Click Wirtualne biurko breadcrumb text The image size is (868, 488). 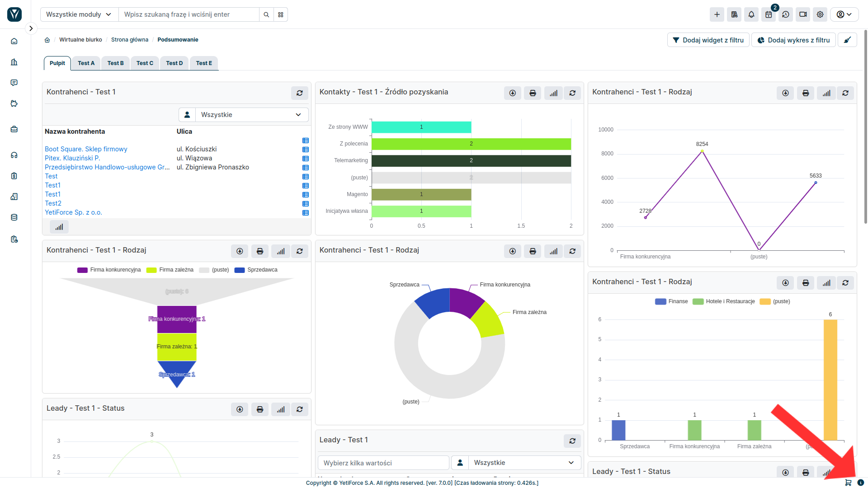pyautogui.click(x=80, y=40)
